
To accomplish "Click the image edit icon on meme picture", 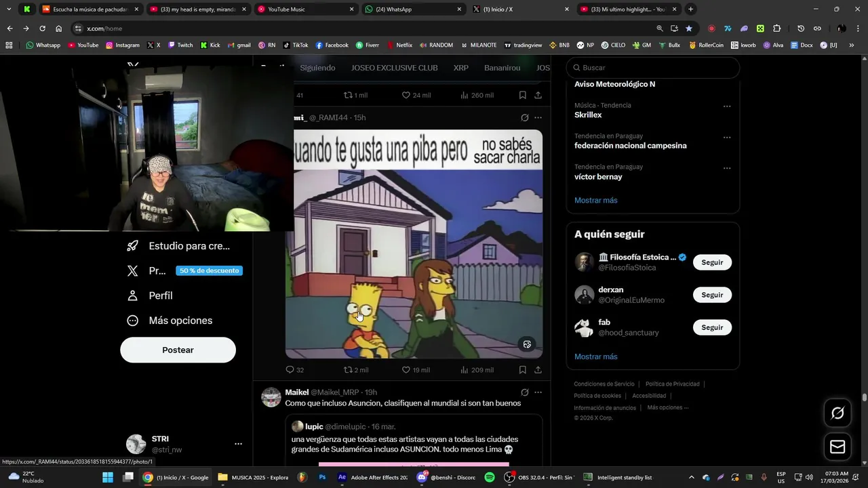I will (527, 344).
